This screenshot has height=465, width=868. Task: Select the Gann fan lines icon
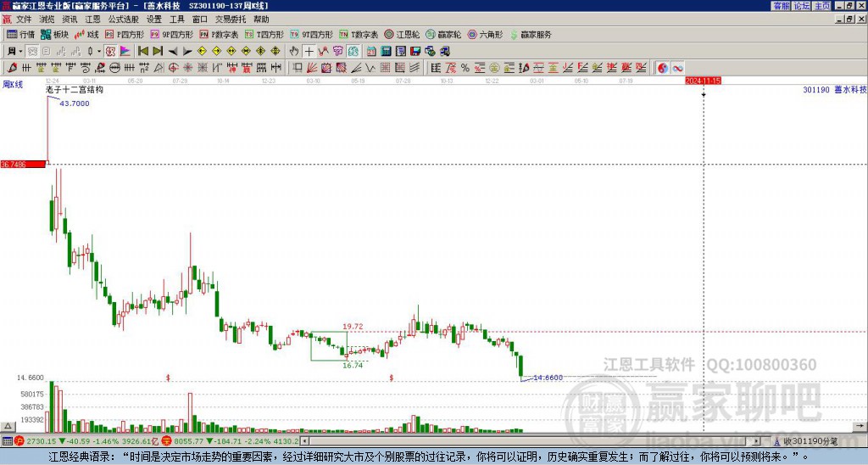(312, 68)
